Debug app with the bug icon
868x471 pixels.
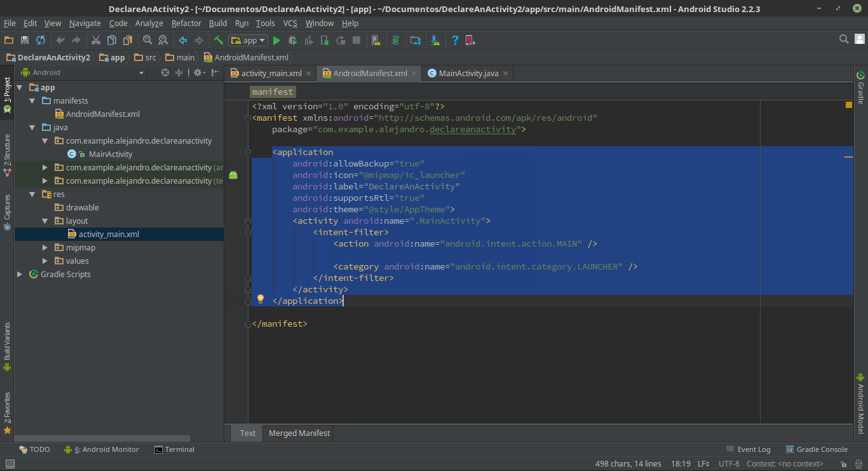click(x=292, y=40)
